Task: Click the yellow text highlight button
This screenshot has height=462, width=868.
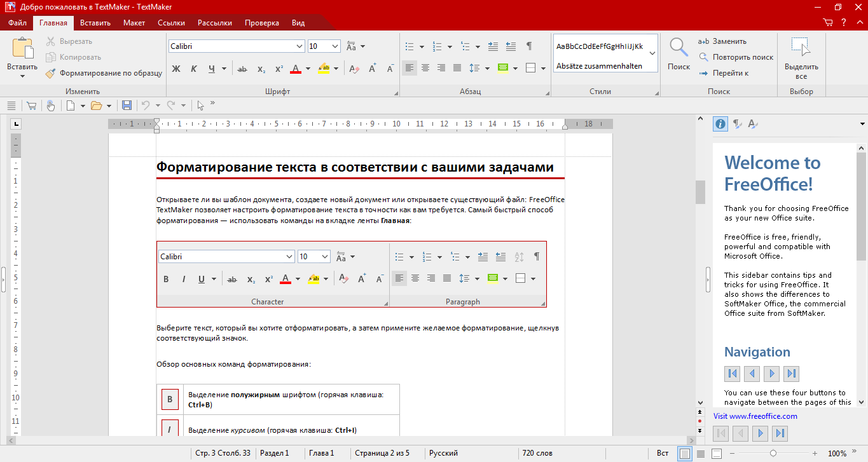Action: tap(324, 69)
